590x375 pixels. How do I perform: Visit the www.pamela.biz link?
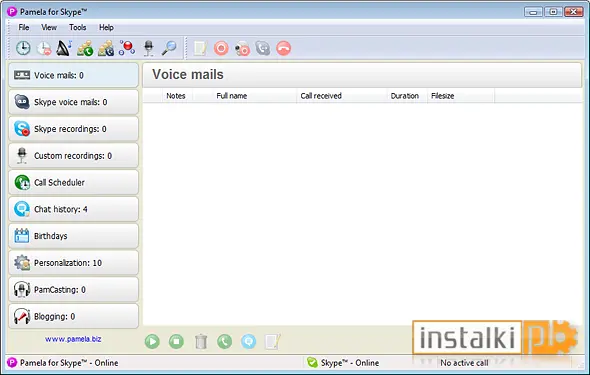(x=73, y=339)
